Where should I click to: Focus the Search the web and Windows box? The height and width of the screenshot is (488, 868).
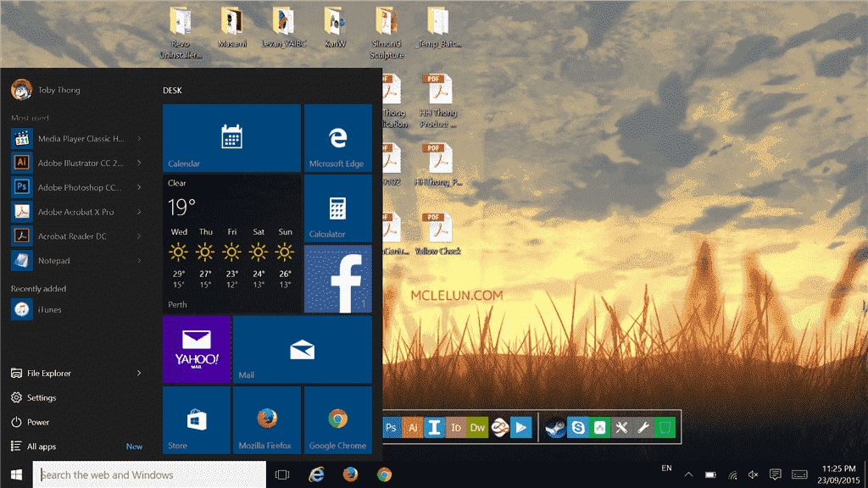(x=149, y=474)
